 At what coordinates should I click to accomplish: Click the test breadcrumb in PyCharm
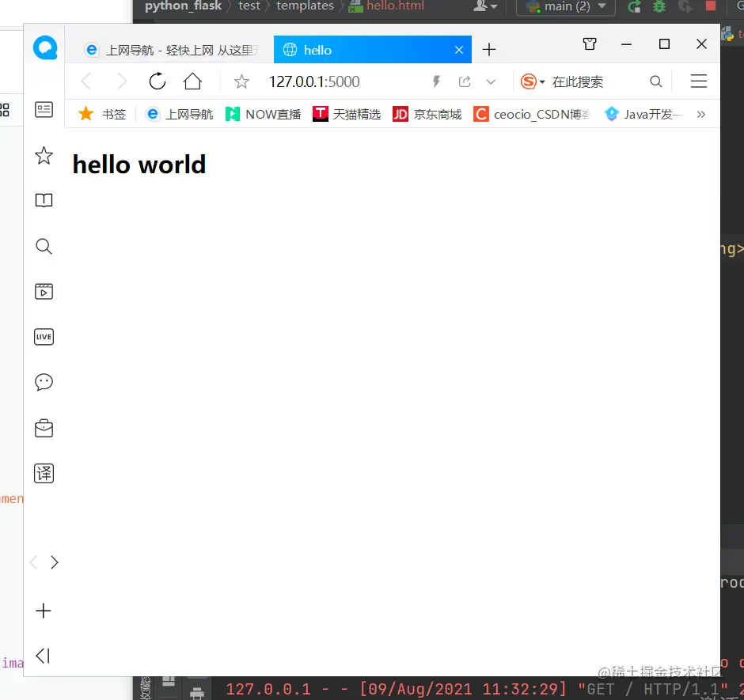pyautogui.click(x=249, y=6)
